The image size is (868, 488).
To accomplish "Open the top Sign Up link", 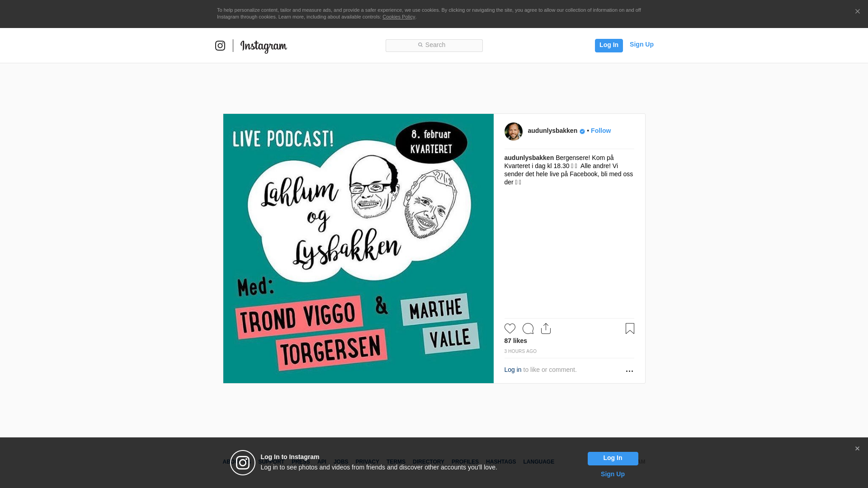I will [642, 44].
